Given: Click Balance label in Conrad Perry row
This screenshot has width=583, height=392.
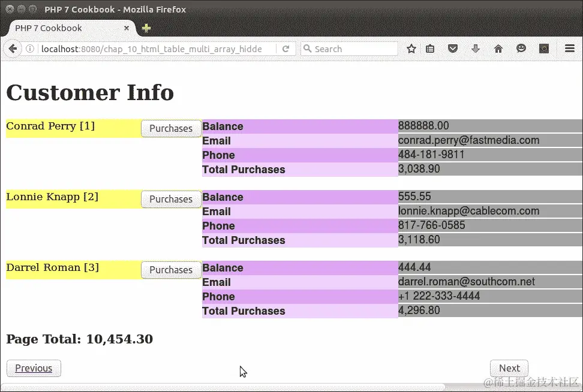Looking at the screenshot, I should (223, 126).
